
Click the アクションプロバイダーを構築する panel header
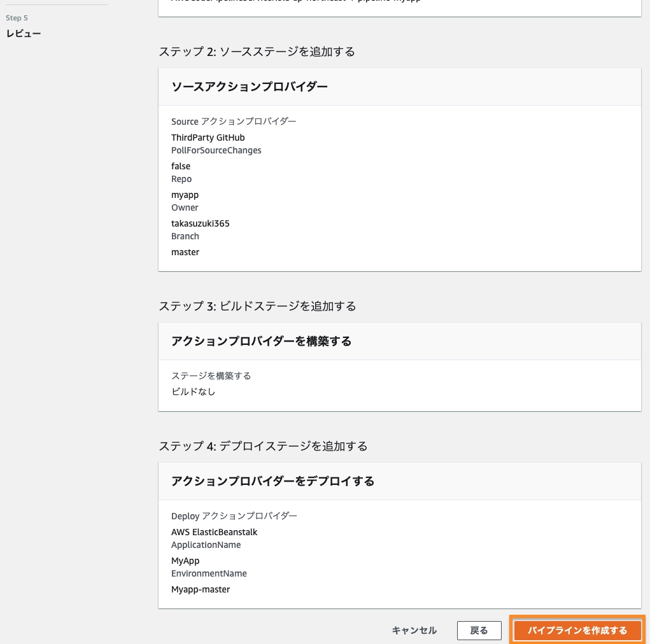261,341
